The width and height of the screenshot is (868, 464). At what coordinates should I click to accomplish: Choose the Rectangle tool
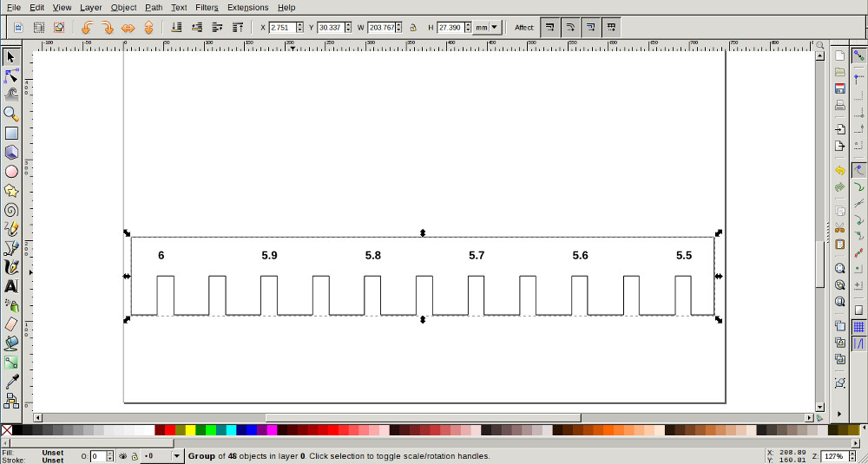(11, 134)
